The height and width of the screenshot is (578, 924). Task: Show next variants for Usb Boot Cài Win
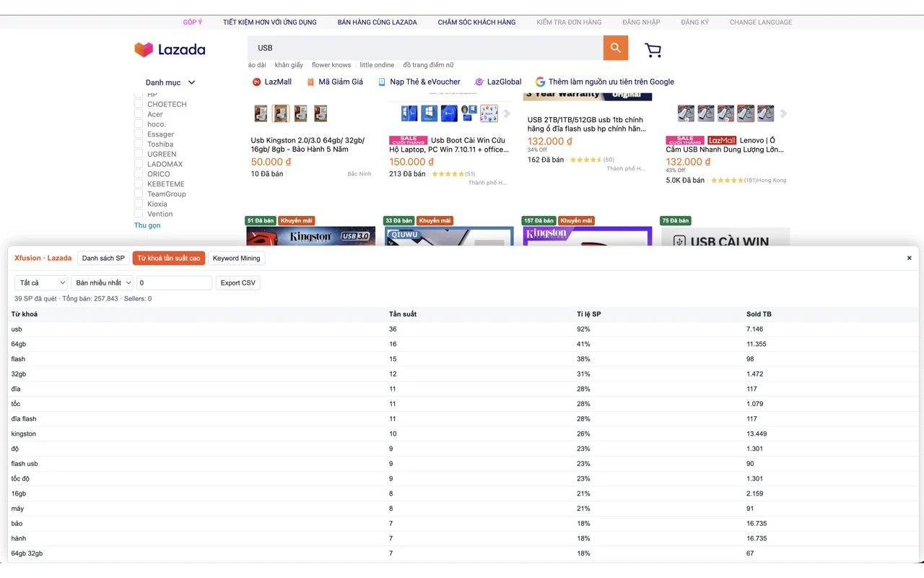point(507,113)
